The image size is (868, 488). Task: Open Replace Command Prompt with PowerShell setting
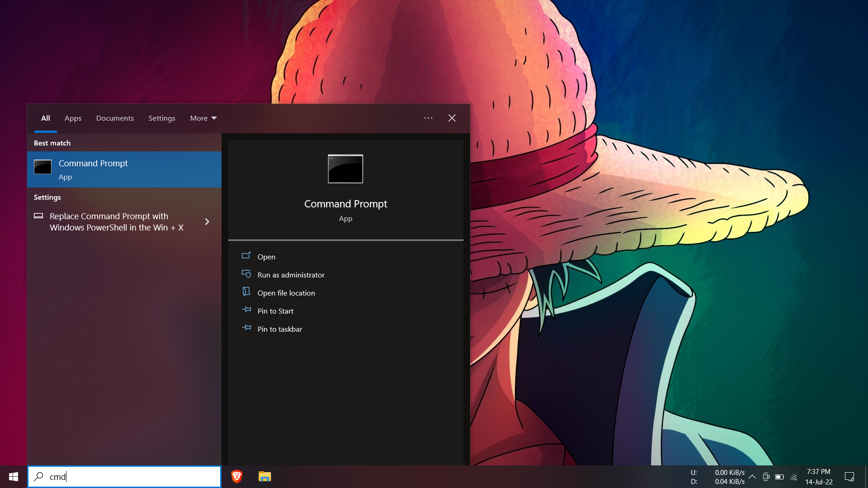pos(117,222)
